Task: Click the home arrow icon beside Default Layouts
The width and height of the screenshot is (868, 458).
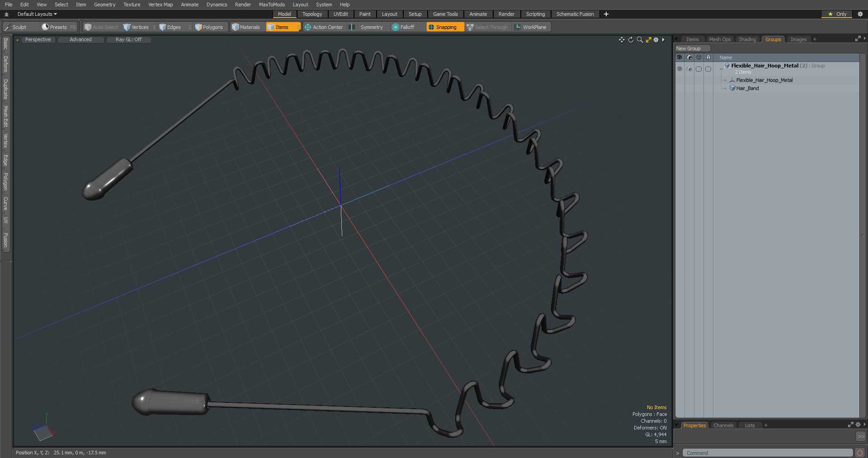Action: 7,14
